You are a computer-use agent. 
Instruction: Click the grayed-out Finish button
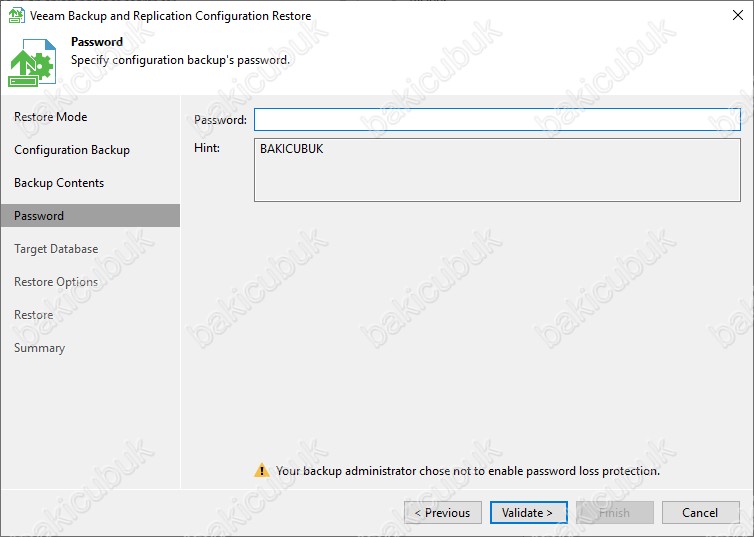615,512
